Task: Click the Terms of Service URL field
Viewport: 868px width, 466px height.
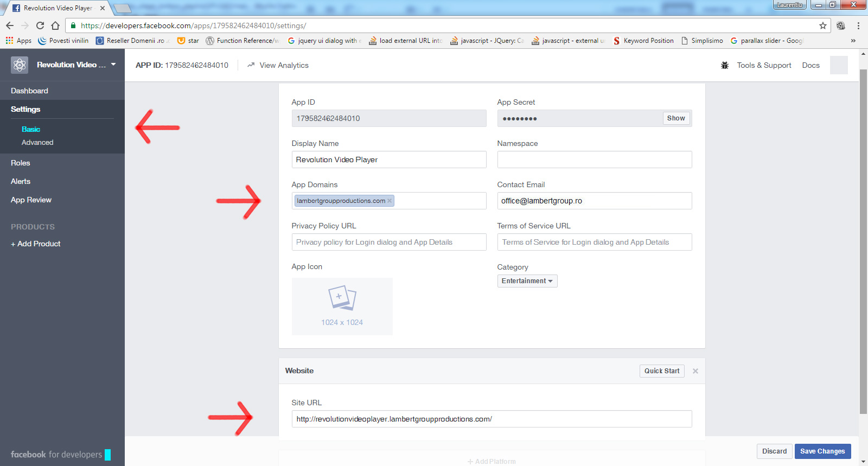Action: tap(595, 242)
